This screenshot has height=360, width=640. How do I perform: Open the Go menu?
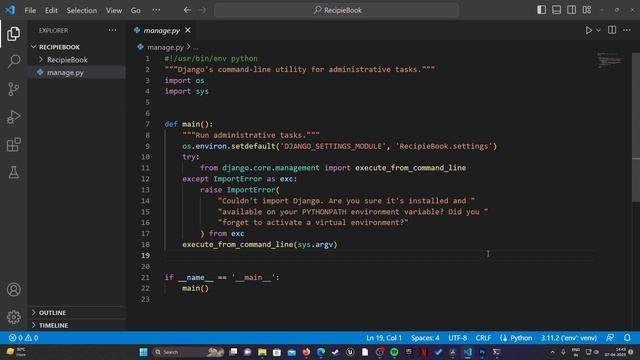[x=136, y=10]
